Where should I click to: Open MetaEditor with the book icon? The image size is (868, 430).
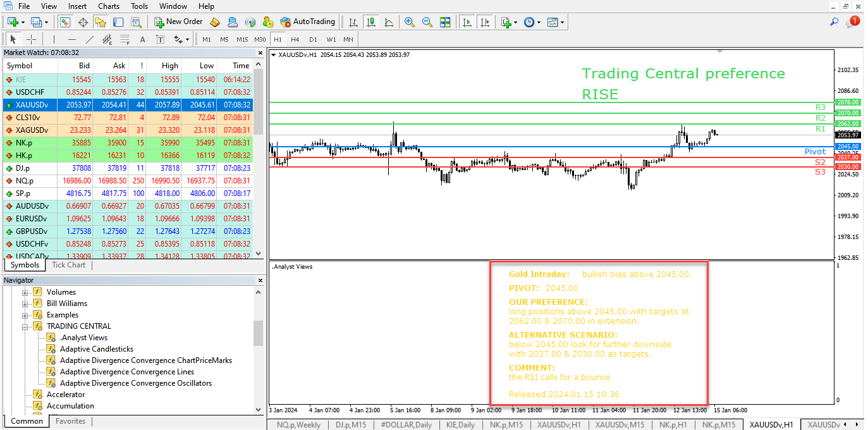point(215,22)
